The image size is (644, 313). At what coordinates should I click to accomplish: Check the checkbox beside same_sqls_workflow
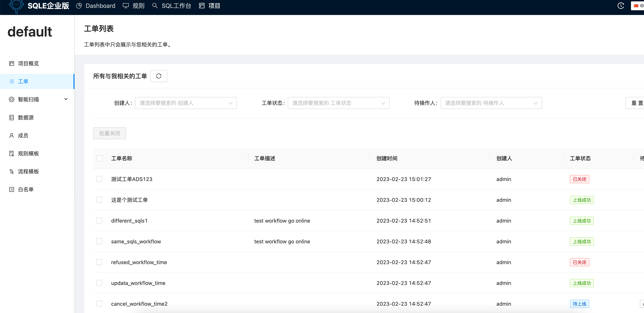pyautogui.click(x=99, y=241)
